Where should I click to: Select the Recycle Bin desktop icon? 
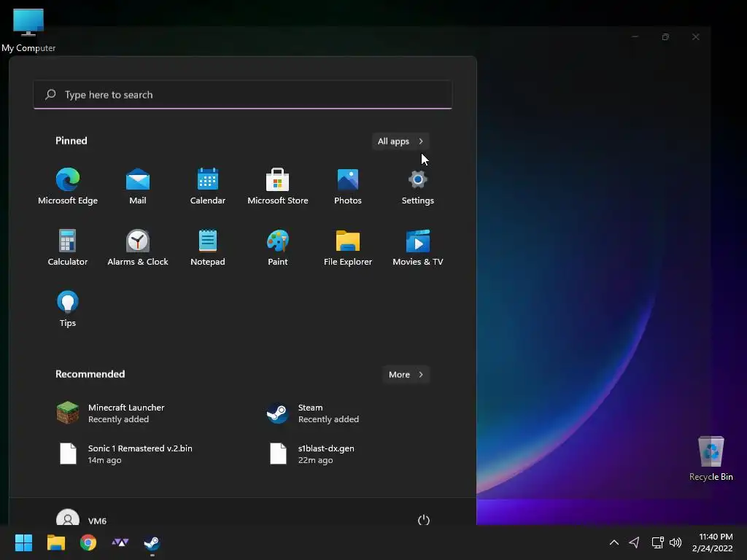[711, 459]
